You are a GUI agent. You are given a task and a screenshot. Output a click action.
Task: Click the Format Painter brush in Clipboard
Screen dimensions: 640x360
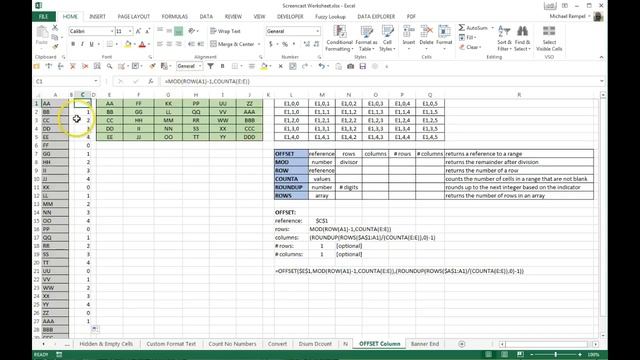[x=55, y=47]
